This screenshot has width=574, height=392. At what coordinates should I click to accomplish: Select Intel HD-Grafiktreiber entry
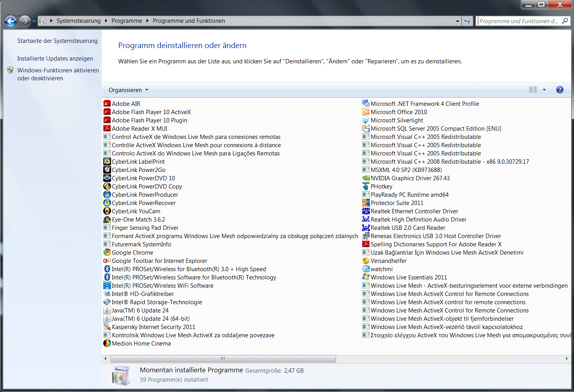point(139,294)
